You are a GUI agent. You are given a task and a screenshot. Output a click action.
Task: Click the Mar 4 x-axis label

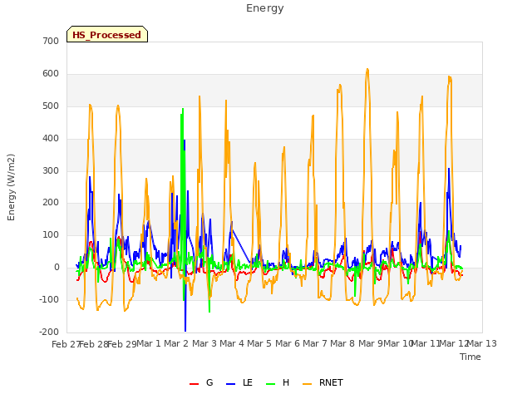232,343
